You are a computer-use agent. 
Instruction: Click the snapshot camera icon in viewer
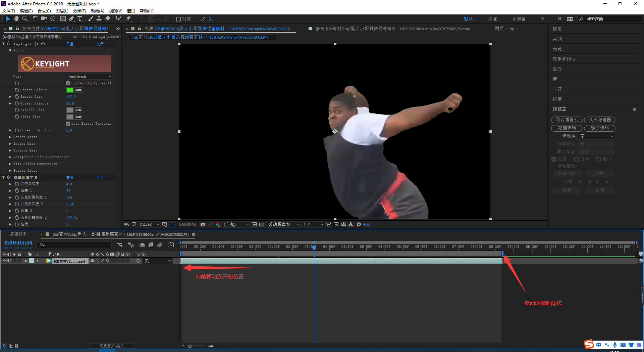click(x=203, y=224)
